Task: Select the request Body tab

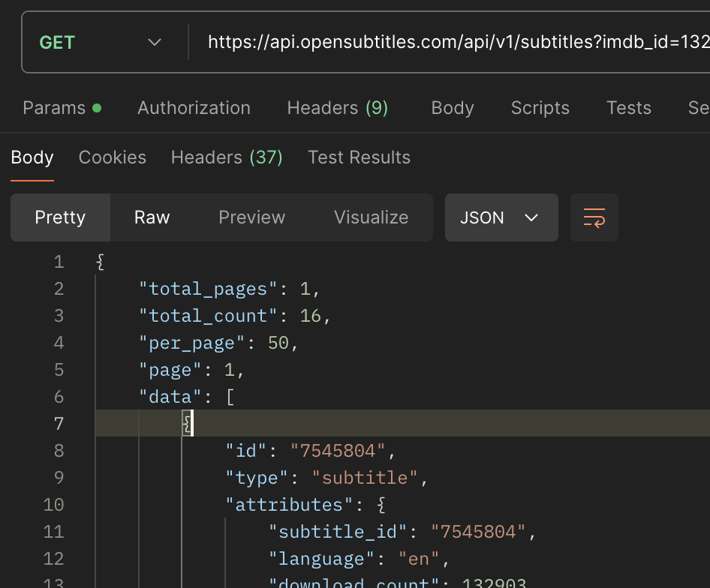Action: click(x=452, y=108)
